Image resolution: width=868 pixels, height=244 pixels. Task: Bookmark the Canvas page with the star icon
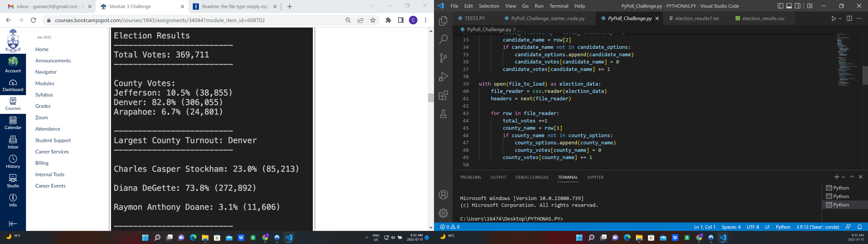click(x=372, y=20)
